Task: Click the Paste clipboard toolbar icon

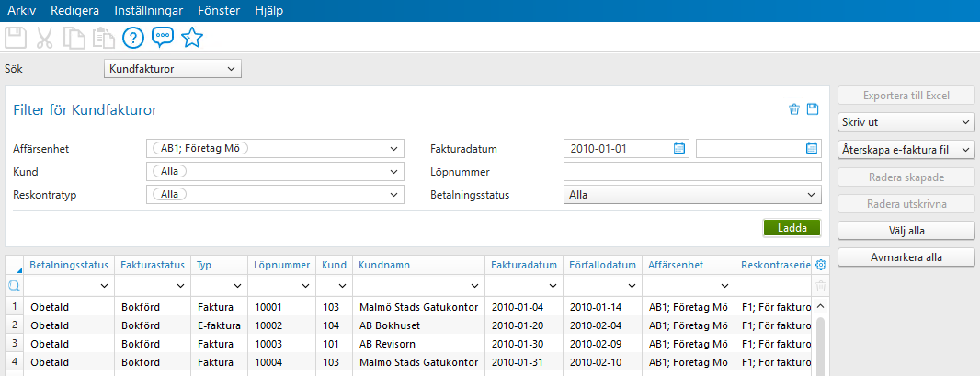Action: (103, 38)
